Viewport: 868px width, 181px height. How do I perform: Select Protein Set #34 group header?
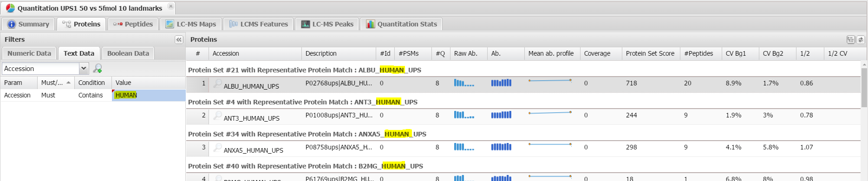[523, 134]
